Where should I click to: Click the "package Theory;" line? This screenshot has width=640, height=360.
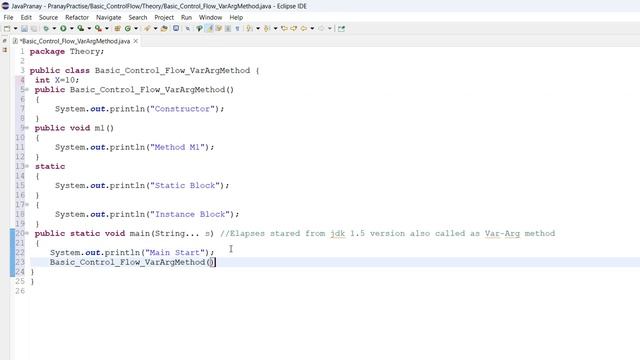click(x=67, y=51)
